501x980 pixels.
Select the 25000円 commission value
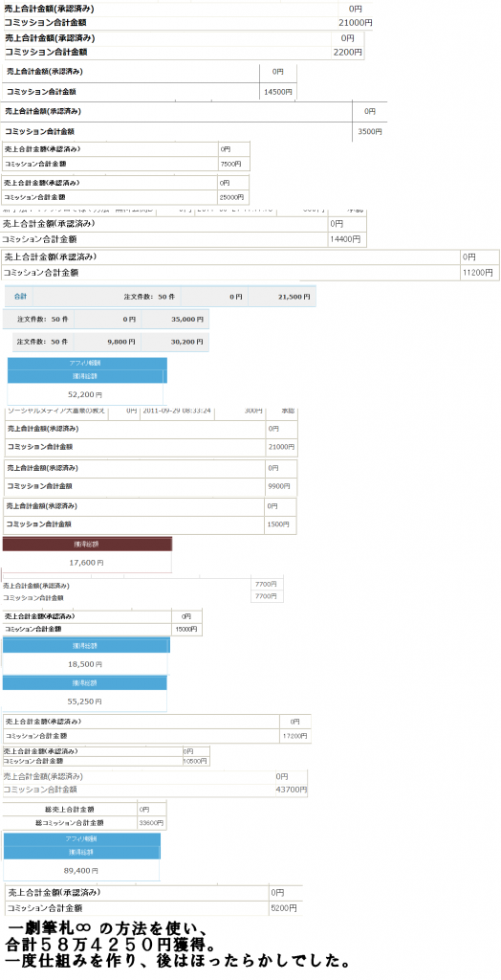click(231, 197)
